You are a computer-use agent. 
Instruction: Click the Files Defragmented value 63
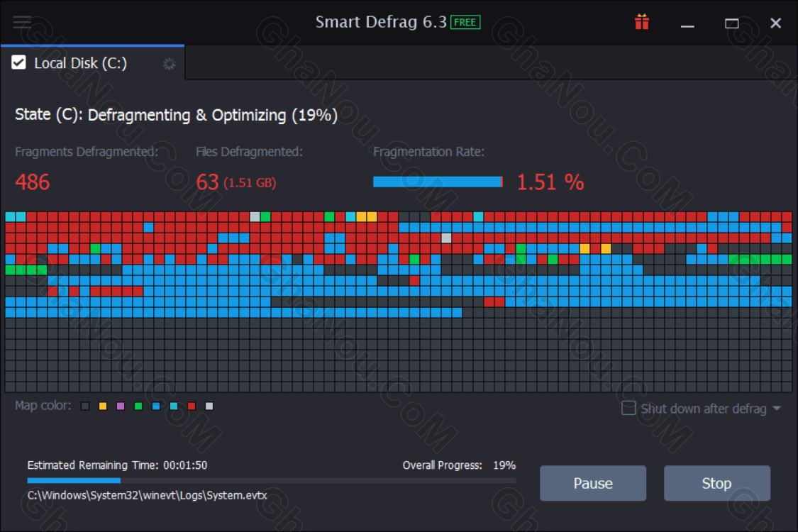207,182
